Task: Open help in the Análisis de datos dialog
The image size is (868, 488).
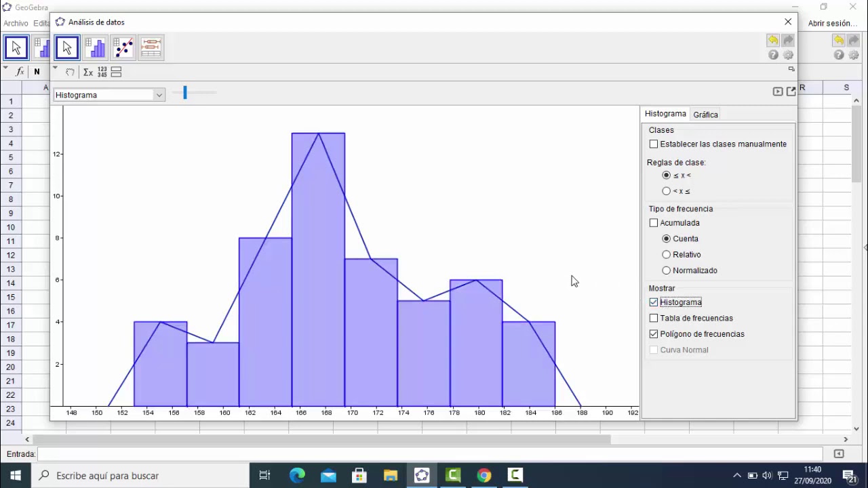Action: click(773, 55)
